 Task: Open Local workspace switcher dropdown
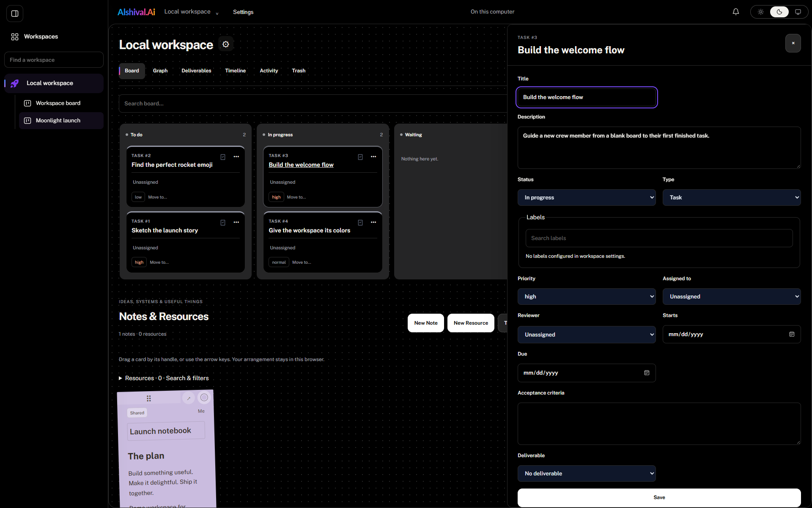click(x=192, y=12)
